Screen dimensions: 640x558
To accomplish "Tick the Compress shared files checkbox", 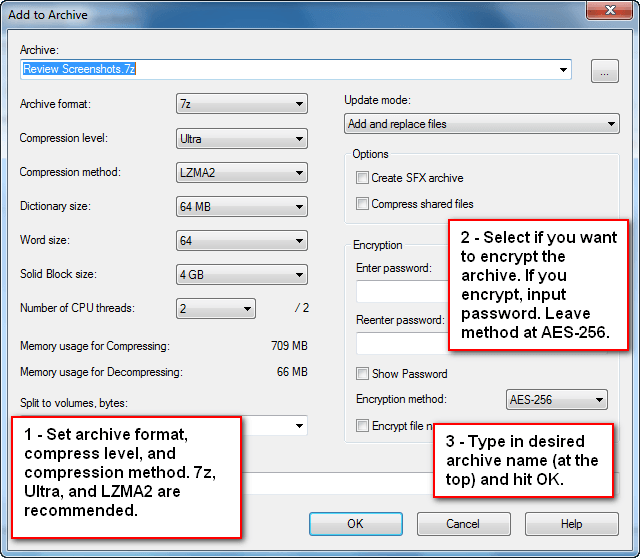I will tap(362, 203).
